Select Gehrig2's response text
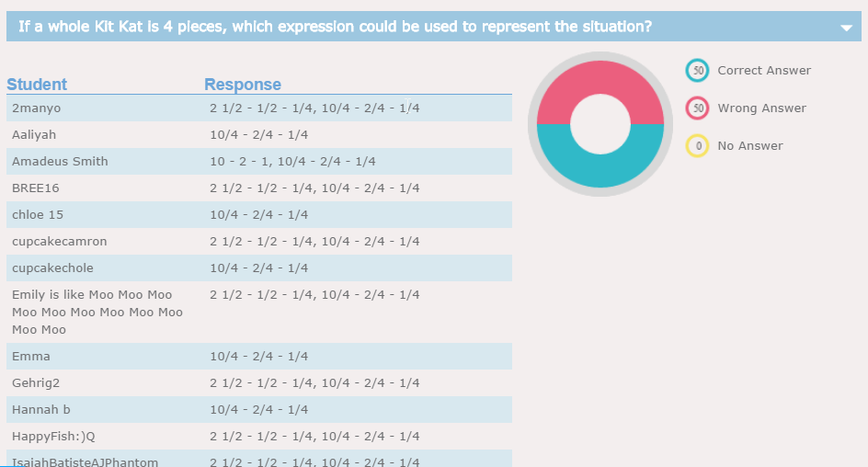 tap(314, 383)
